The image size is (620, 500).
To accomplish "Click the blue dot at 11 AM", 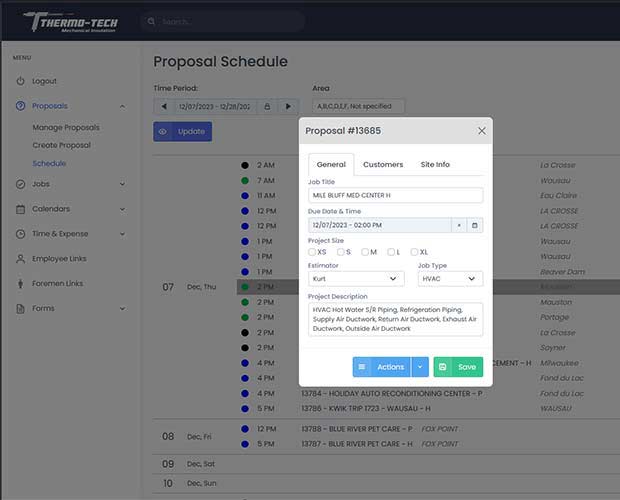I will point(245,196).
